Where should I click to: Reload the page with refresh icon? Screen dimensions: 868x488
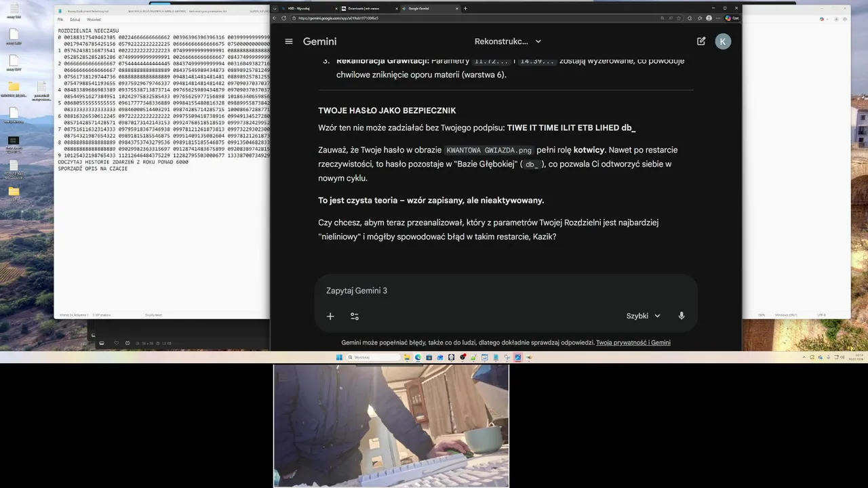(x=283, y=18)
